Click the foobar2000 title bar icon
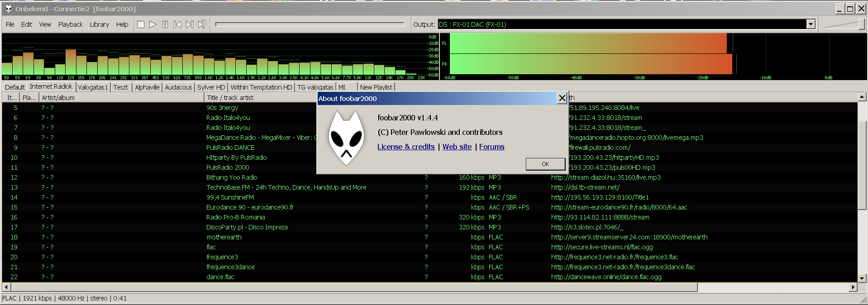 [x=8, y=9]
